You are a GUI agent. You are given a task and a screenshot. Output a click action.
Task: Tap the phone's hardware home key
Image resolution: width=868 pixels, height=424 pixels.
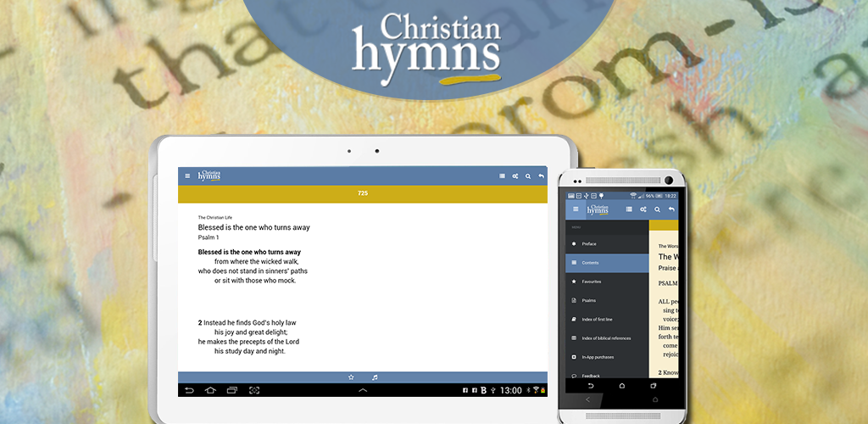point(655,399)
